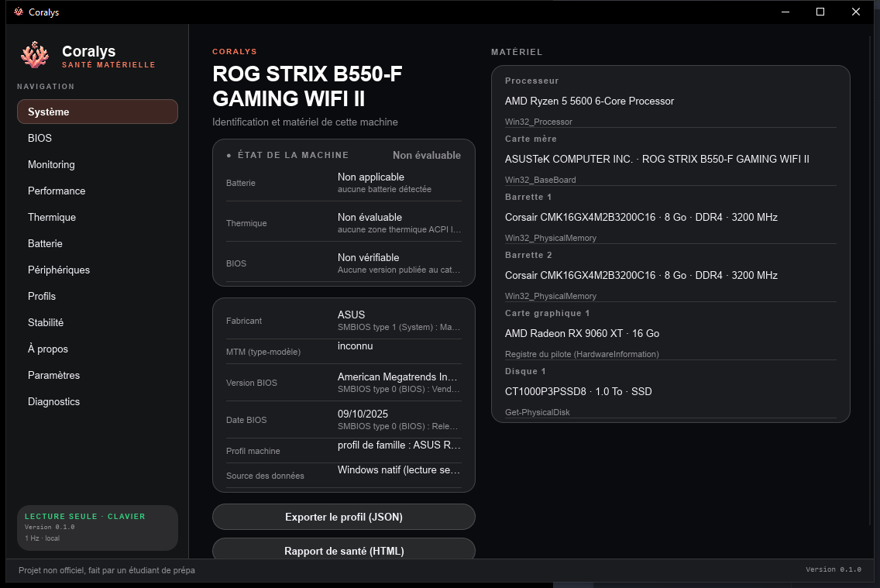The height and width of the screenshot is (588, 880).
Task: Click the American Megatrends BIOS version value
Action: [397, 377]
